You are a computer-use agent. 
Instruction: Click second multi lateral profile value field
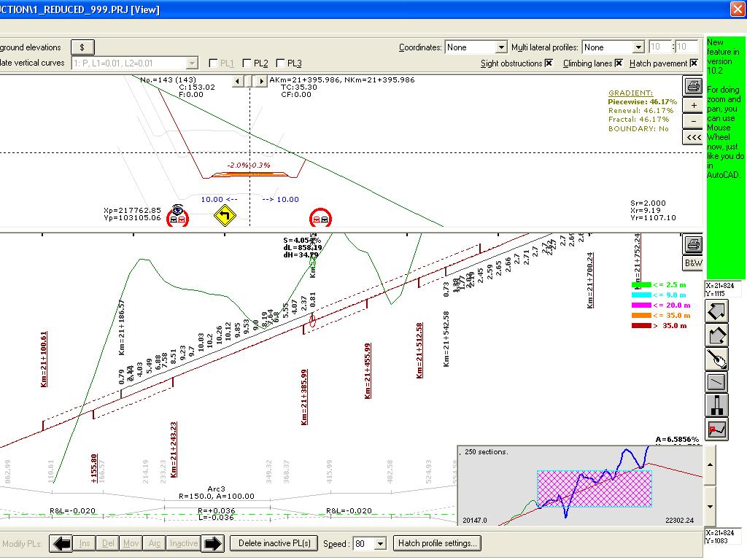click(686, 47)
